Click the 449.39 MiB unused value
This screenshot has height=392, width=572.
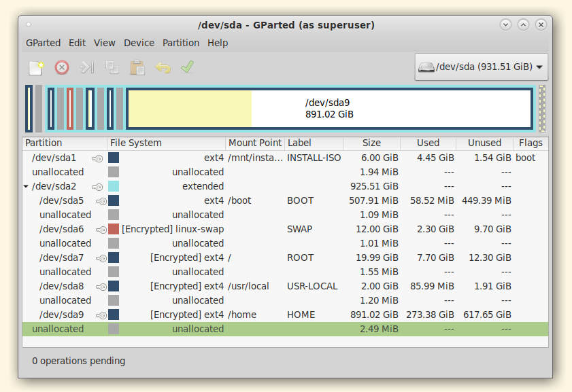click(486, 200)
